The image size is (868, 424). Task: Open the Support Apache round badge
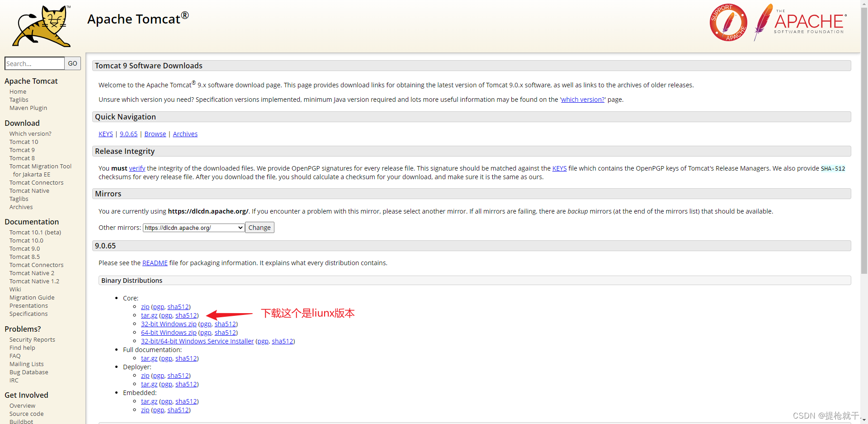(728, 23)
